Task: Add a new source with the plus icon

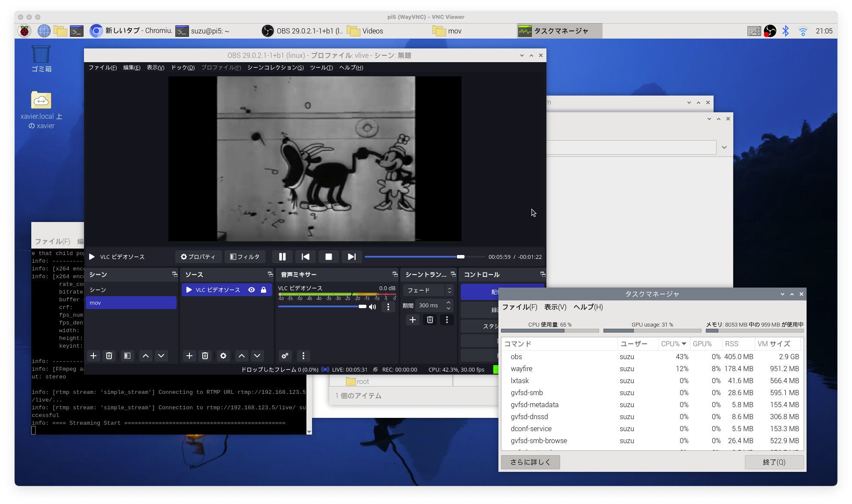Action: 189,356
